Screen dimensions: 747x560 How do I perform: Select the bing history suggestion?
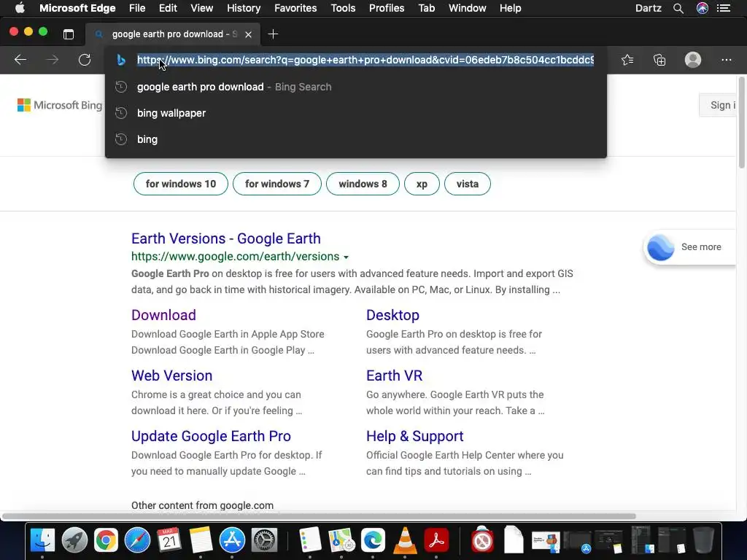click(356, 139)
